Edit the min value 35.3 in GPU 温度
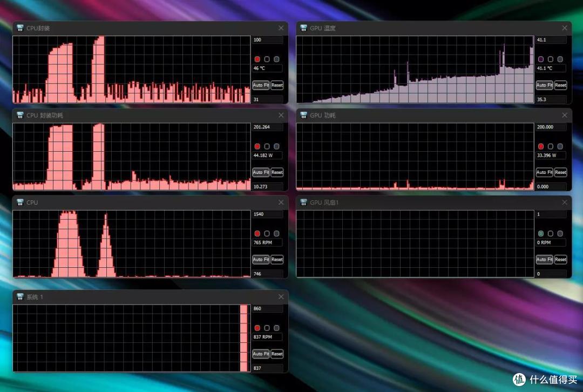The width and height of the screenshot is (583, 392). pos(551,99)
